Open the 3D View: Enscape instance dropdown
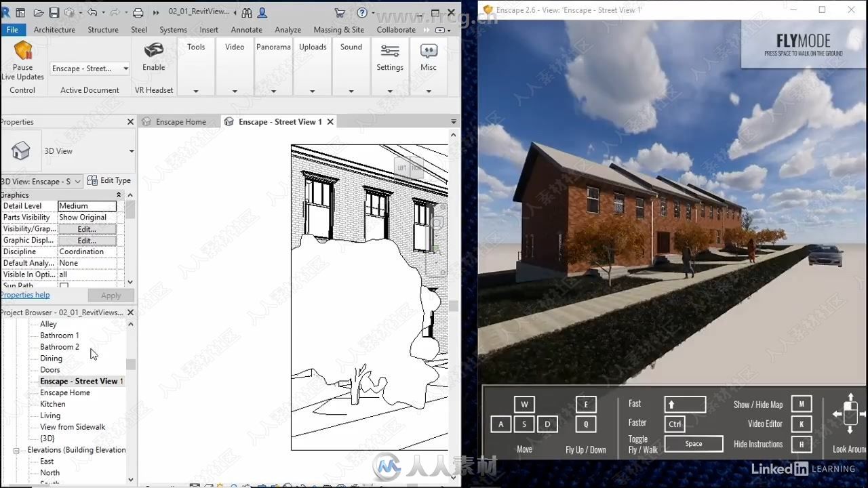The image size is (868, 488). [x=42, y=181]
